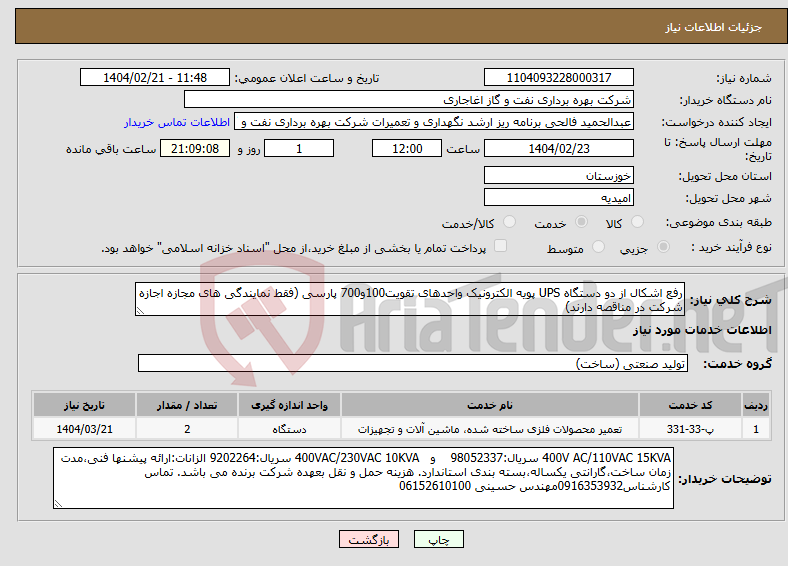This screenshot has height=566, width=788.
Task: Click the چاپ print button
Action: (x=439, y=539)
